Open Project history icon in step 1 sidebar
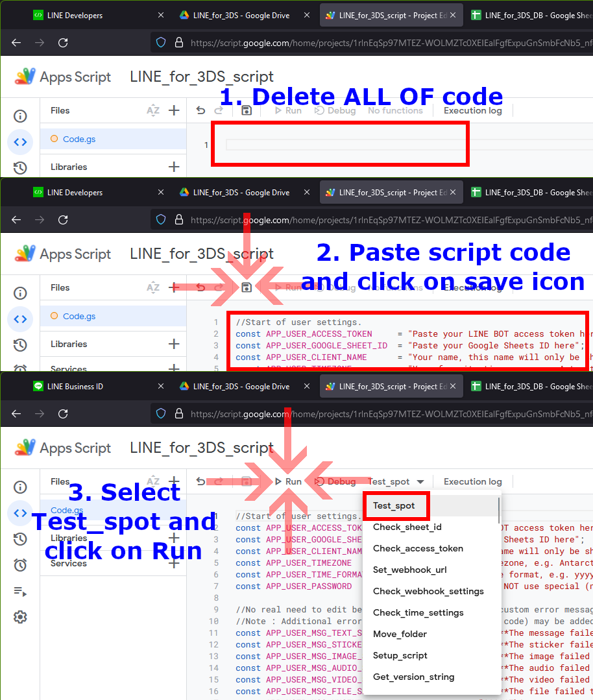593x700 pixels. point(20,168)
